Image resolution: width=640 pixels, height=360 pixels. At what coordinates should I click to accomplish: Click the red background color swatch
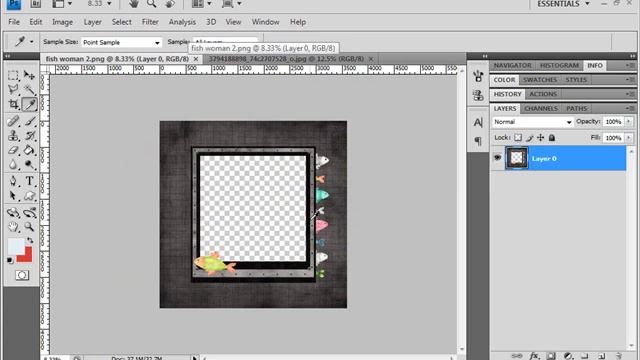(x=26, y=256)
